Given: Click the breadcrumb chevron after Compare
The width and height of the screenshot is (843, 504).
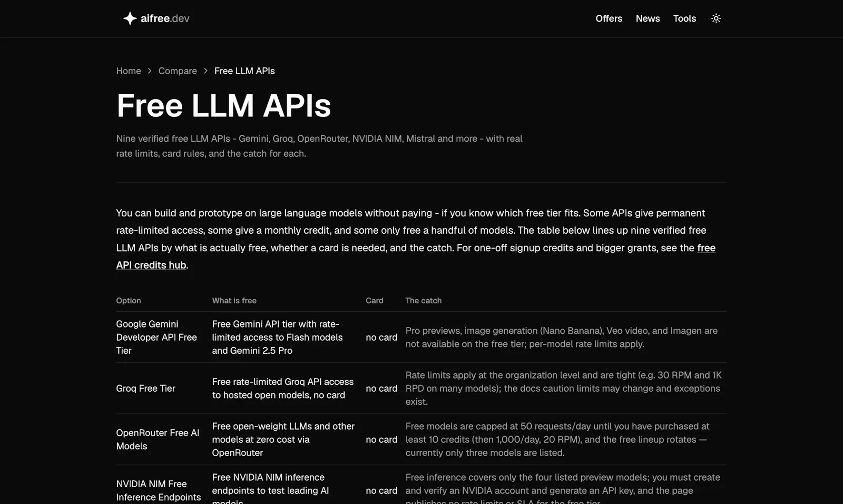Looking at the screenshot, I should 205,71.
